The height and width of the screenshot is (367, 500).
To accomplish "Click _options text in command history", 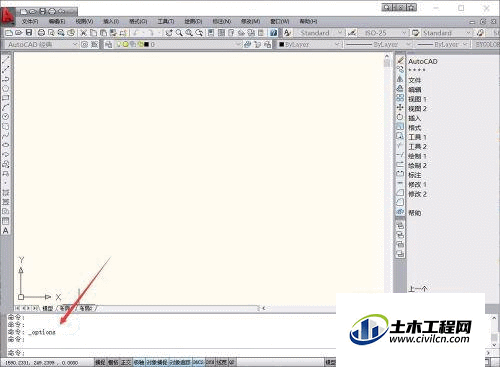I will pos(42,332).
